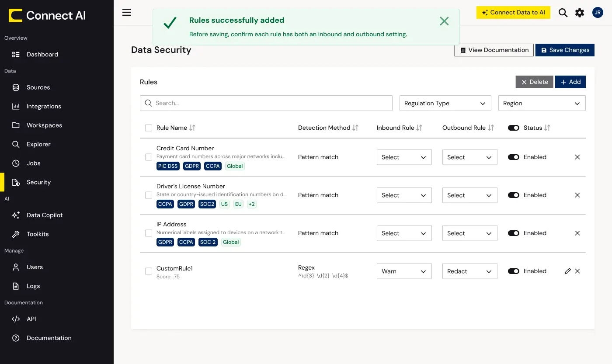
Task: Remove the IP Address rule
Action: click(x=577, y=233)
